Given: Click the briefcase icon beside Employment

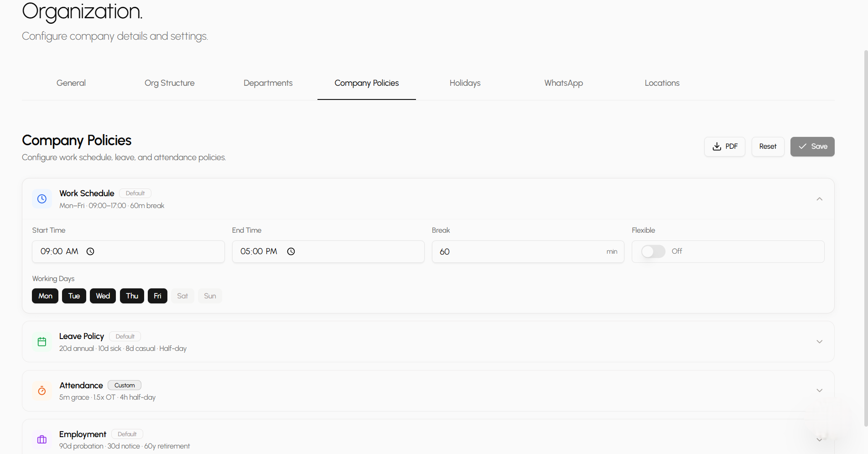Looking at the screenshot, I should 42,439.
